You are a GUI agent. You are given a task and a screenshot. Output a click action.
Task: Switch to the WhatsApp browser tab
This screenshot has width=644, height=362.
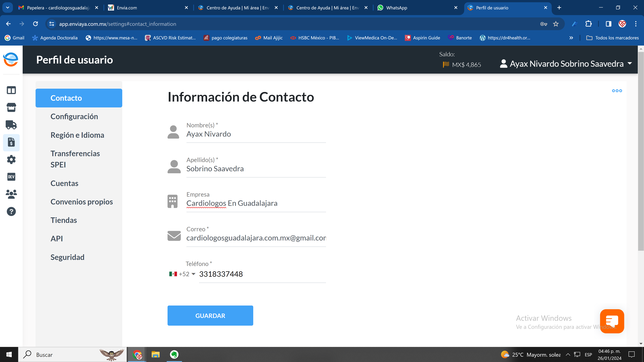[x=396, y=8]
